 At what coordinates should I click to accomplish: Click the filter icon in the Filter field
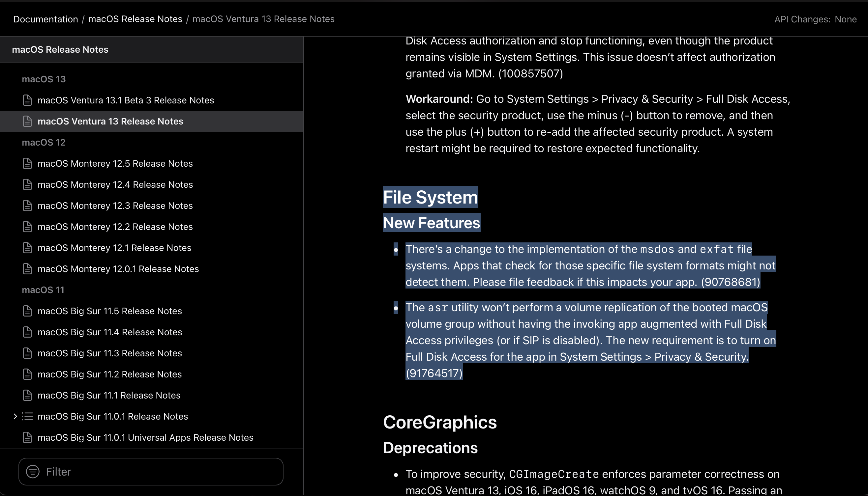33,472
